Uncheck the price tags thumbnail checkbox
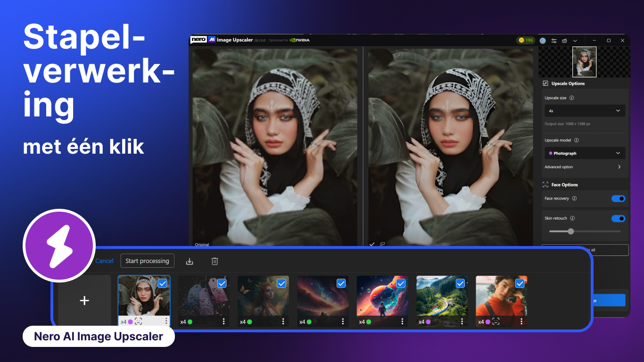 click(222, 283)
